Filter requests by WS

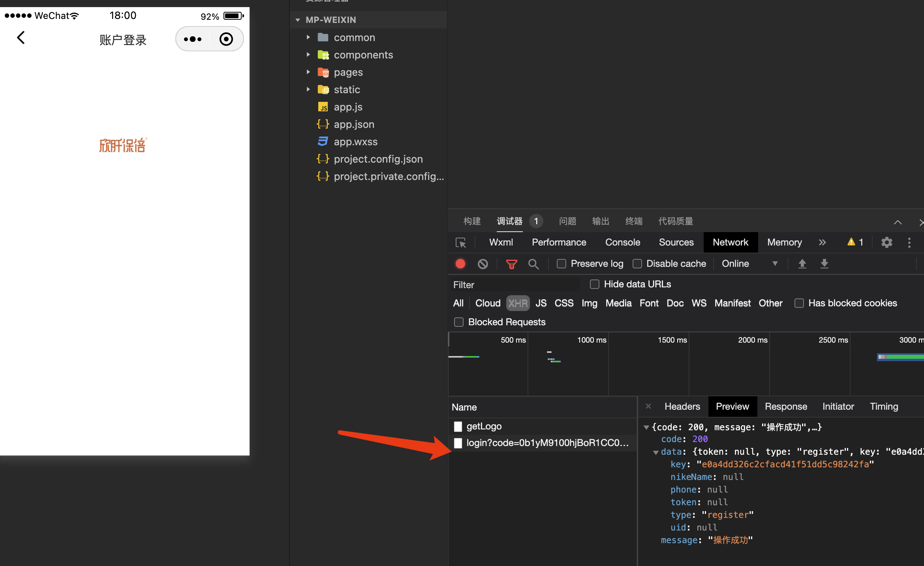coord(699,303)
